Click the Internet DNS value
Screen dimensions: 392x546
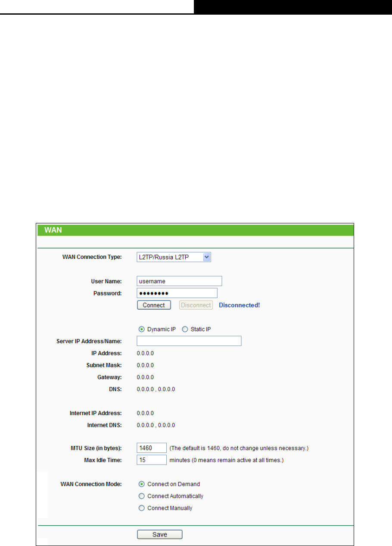(156, 425)
